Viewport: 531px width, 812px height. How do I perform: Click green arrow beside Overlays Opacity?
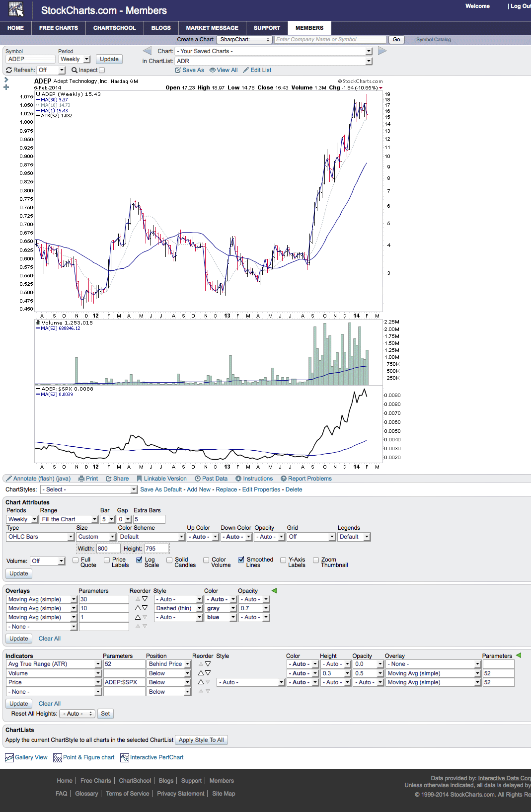pos(274,591)
